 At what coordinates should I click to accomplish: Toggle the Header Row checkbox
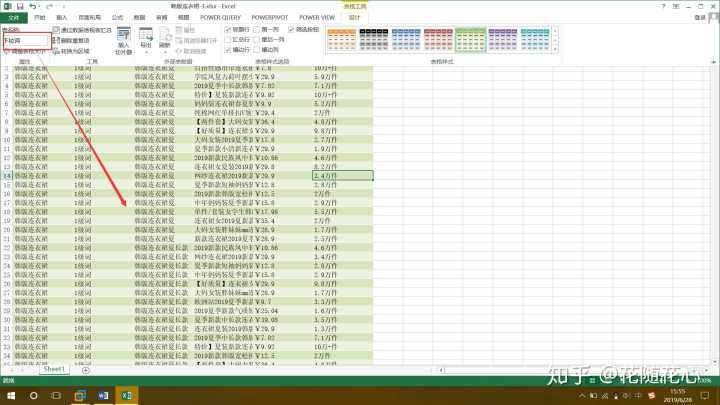[229, 30]
